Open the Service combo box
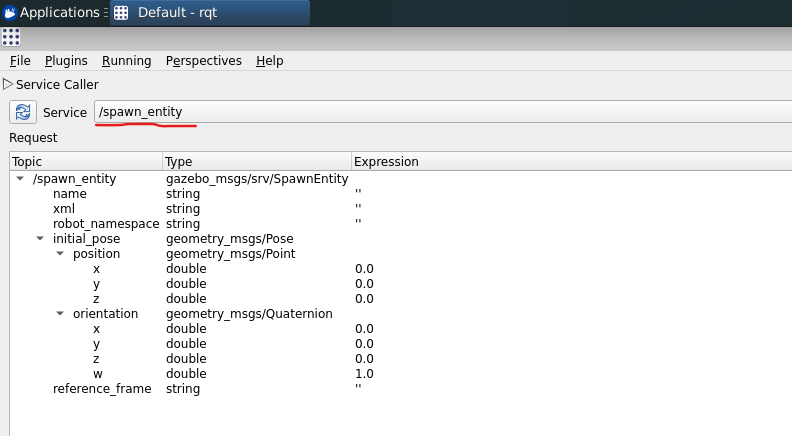This screenshot has height=436, width=792. click(443, 112)
